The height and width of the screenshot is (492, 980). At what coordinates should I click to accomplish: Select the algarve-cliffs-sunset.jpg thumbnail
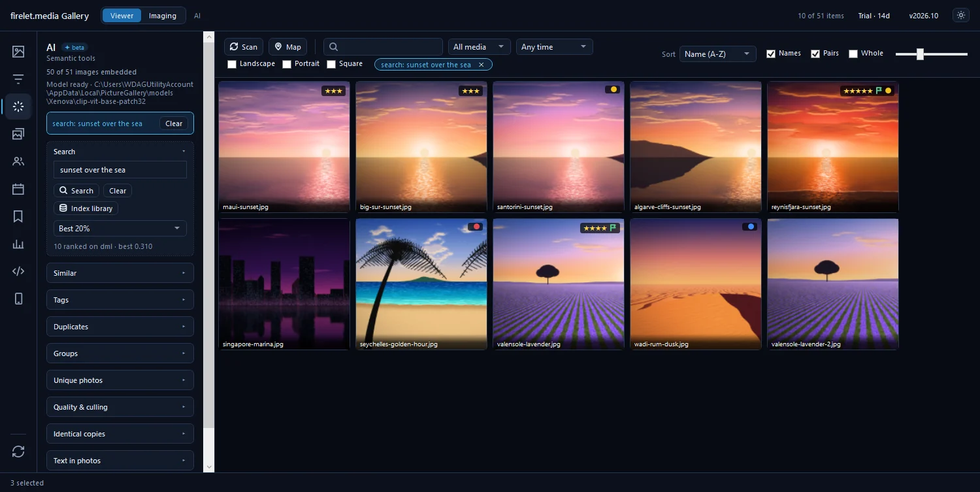coord(696,147)
